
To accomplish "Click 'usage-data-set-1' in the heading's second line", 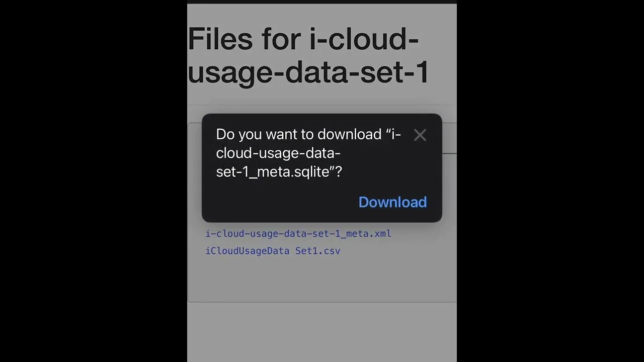I will [308, 72].
